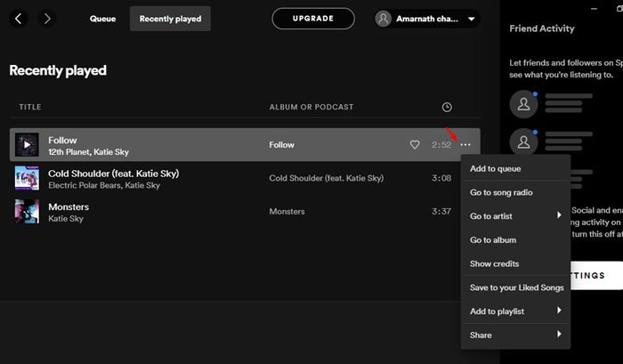Choose Save to your Liked Songs
Image resolution: width=623 pixels, height=364 pixels.
(x=515, y=287)
